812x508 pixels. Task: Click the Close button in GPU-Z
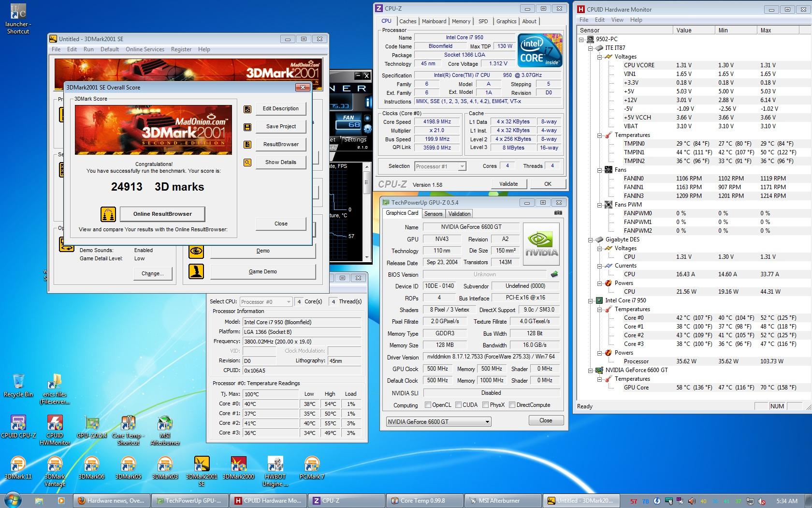[546, 420]
